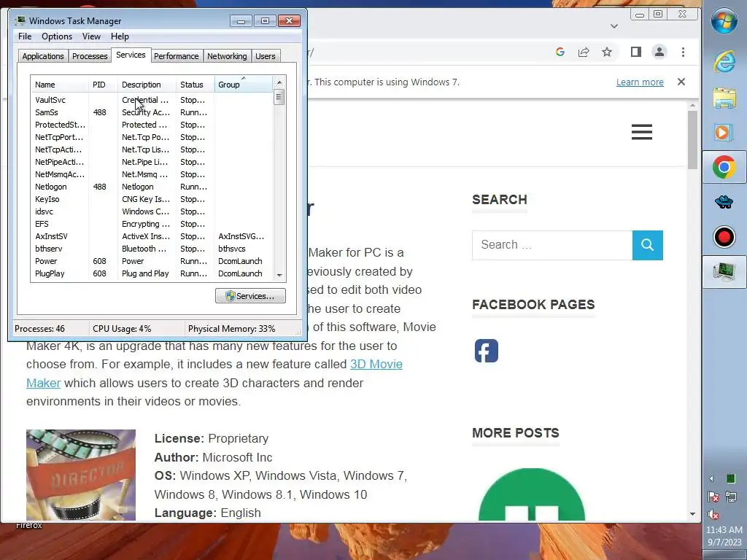Image resolution: width=747 pixels, height=560 pixels.
Task: Select the idsvc service row
Action: click(152, 211)
